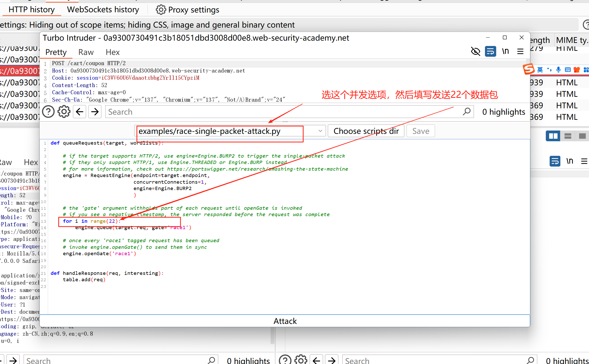Go to next search match arrow

click(x=95, y=112)
